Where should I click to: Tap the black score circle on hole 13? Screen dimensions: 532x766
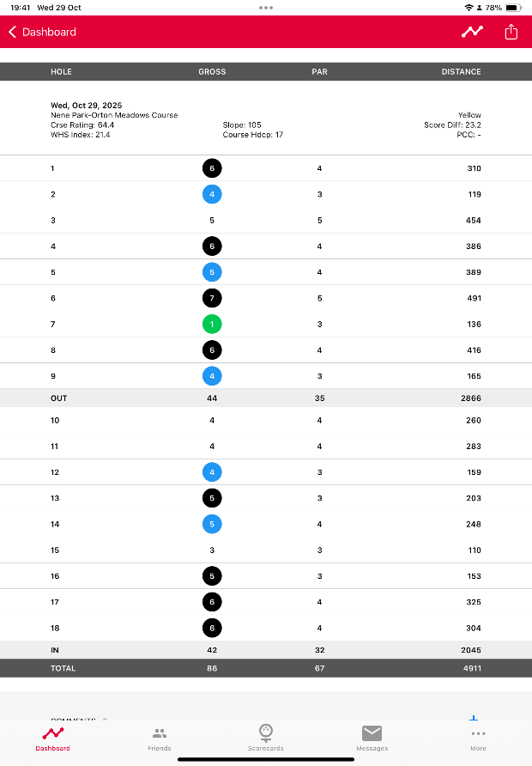pos(212,498)
